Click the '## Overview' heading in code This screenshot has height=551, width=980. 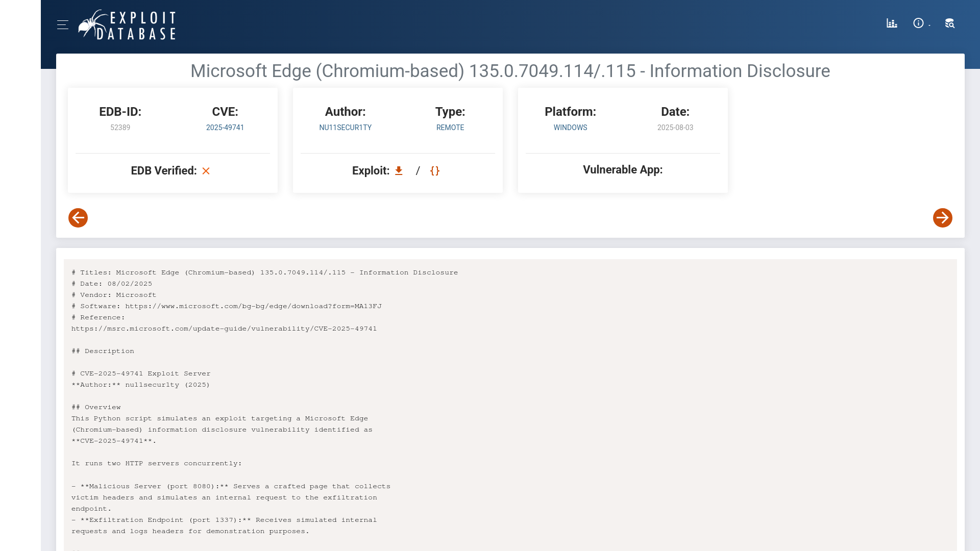pyautogui.click(x=96, y=407)
